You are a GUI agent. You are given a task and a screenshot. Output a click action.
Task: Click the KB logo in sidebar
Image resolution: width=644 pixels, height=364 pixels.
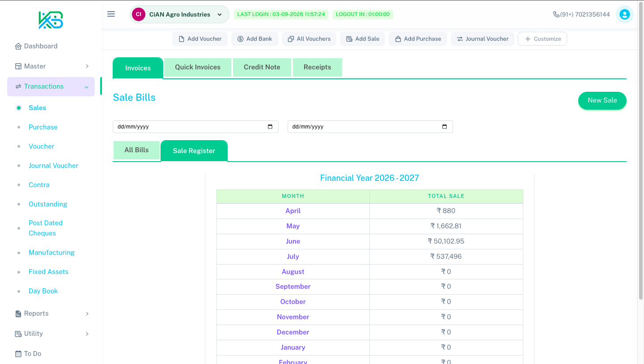[x=51, y=20]
